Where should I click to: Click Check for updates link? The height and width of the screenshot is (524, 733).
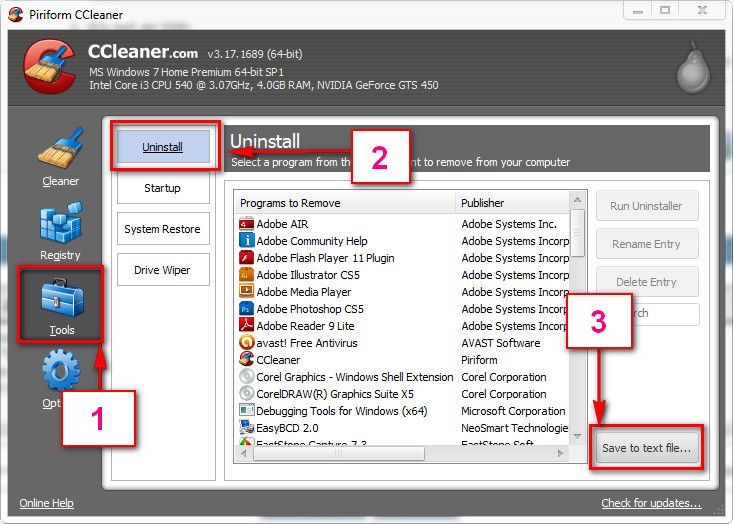651,503
